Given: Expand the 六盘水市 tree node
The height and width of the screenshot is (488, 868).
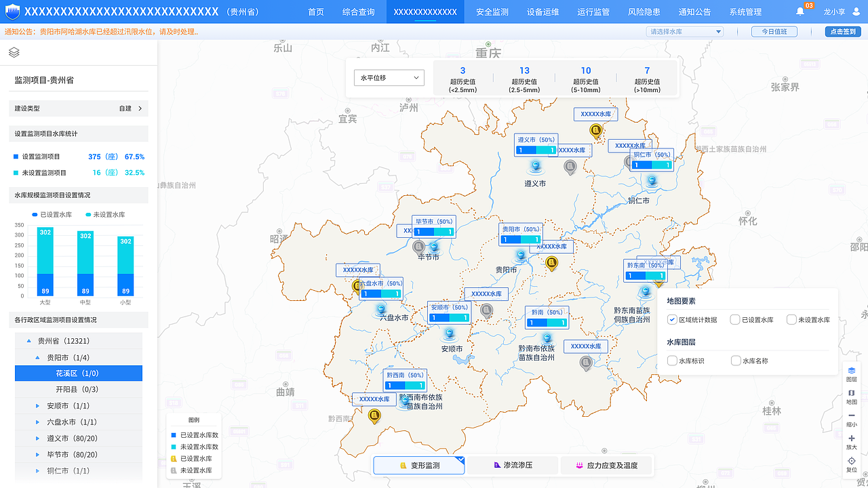Looking at the screenshot, I should tap(38, 422).
